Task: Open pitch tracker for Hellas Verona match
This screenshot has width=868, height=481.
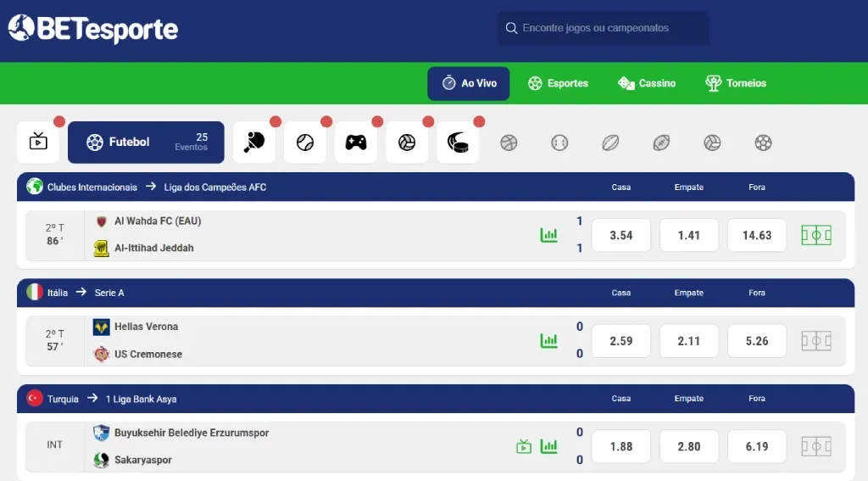Action: point(816,341)
